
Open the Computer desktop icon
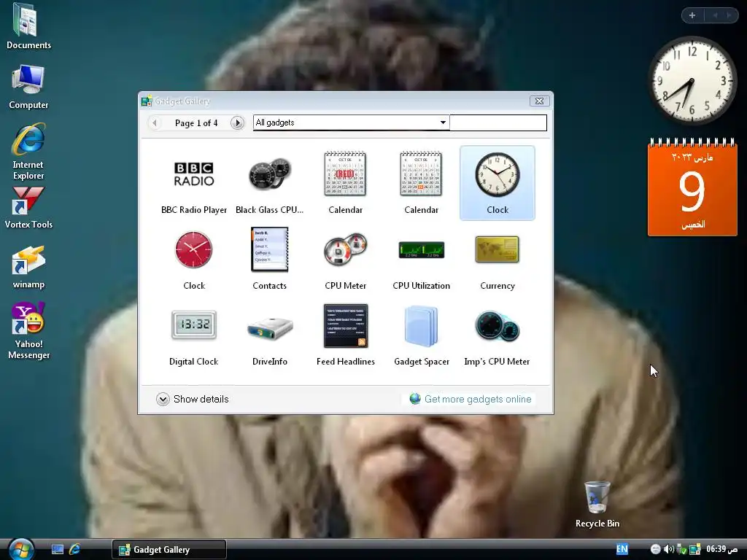click(x=28, y=87)
